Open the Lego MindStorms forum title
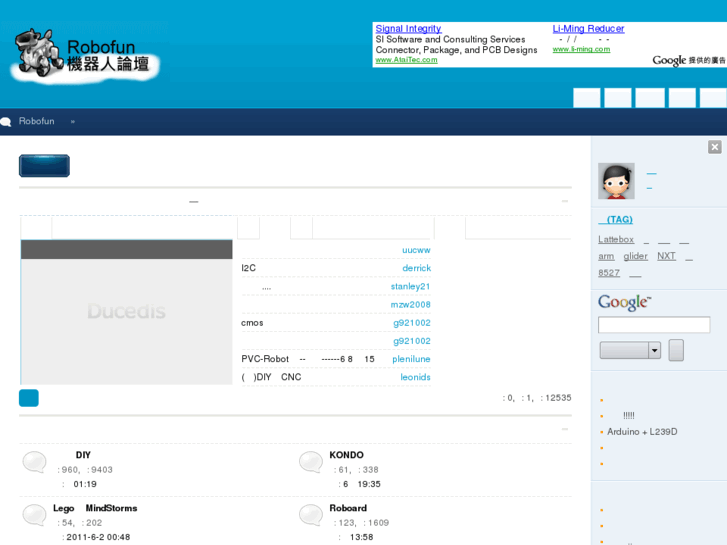The width and height of the screenshot is (727, 545). coord(95,508)
